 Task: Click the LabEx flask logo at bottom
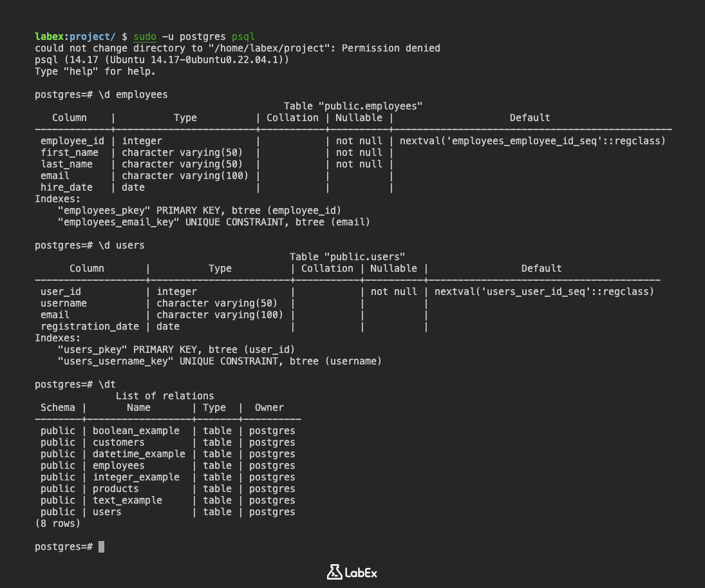point(334,572)
